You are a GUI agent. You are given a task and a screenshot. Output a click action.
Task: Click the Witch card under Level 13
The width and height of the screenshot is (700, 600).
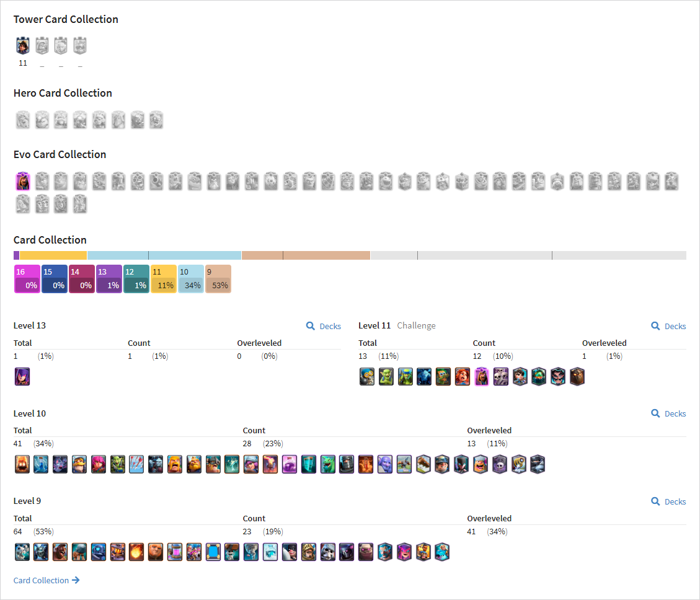coord(22,376)
